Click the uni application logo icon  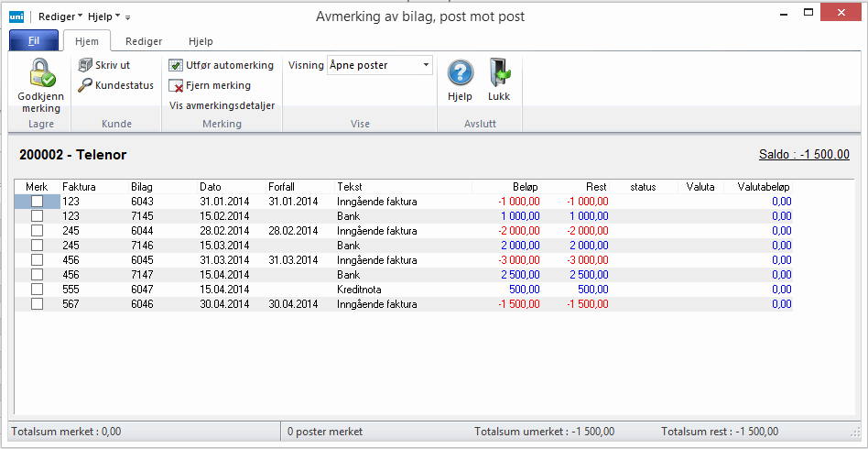[x=16, y=16]
